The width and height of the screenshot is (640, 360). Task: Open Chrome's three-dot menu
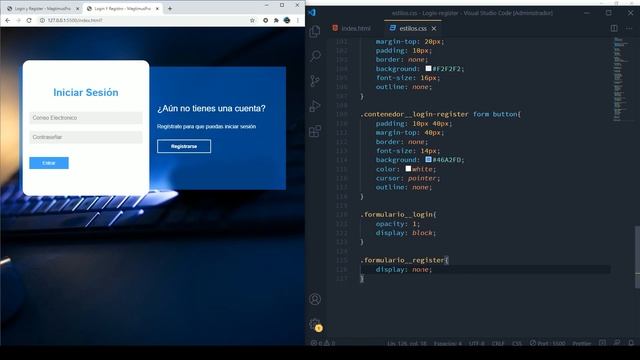[298, 20]
